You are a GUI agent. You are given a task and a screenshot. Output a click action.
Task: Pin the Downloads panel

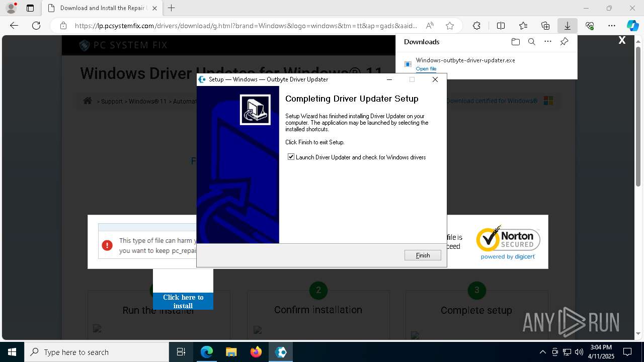pyautogui.click(x=565, y=42)
